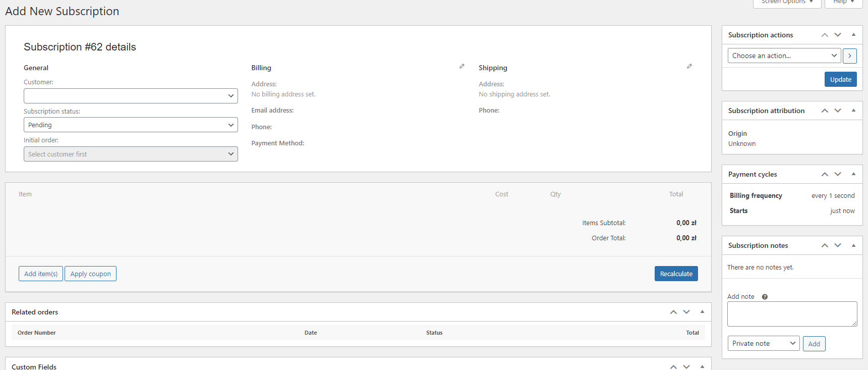Move Subscription attribution panel down
The height and width of the screenshot is (370, 868).
(x=838, y=111)
